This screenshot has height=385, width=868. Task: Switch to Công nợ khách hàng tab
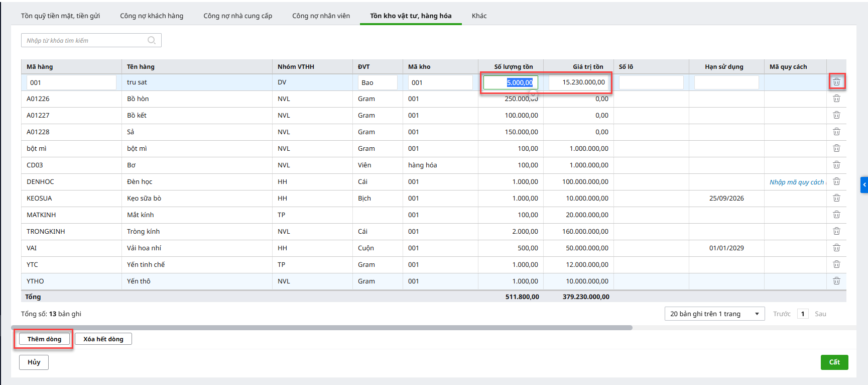click(x=152, y=16)
